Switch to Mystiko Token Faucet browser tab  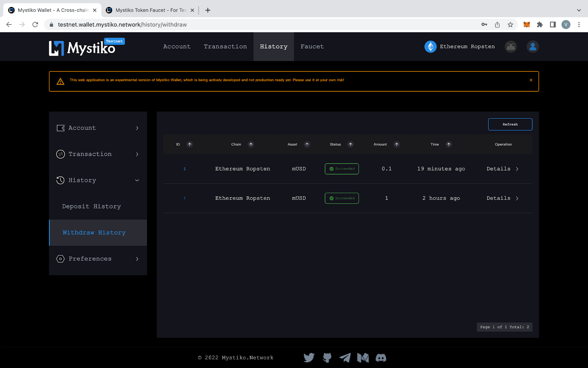click(x=150, y=10)
